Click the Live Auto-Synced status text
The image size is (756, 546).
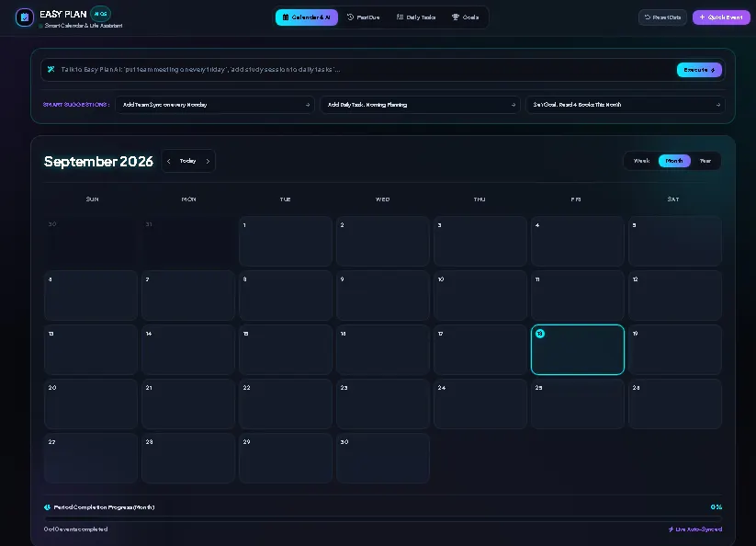pyautogui.click(x=694, y=529)
